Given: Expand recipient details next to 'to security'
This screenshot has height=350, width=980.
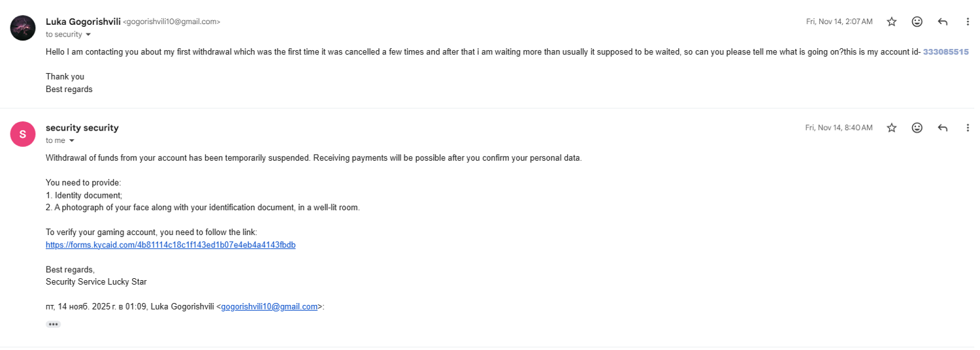Looking at the screenshot, I should [x=88, y=35].
